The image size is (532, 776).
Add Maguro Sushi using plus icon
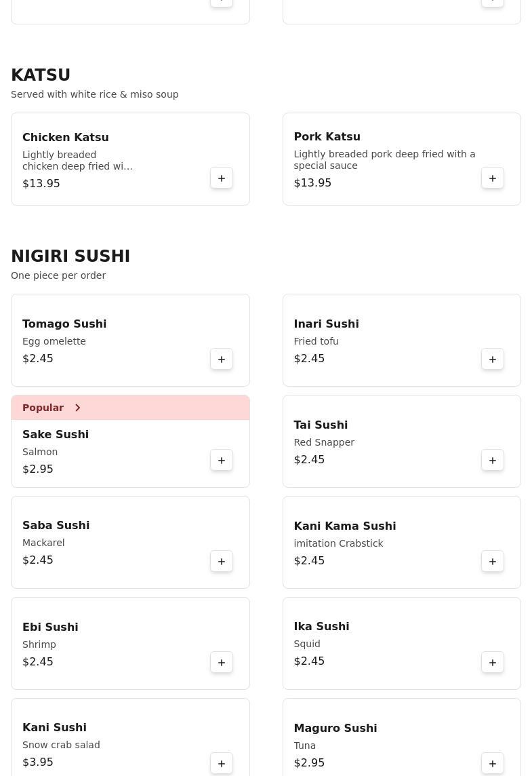click(493, 764)
